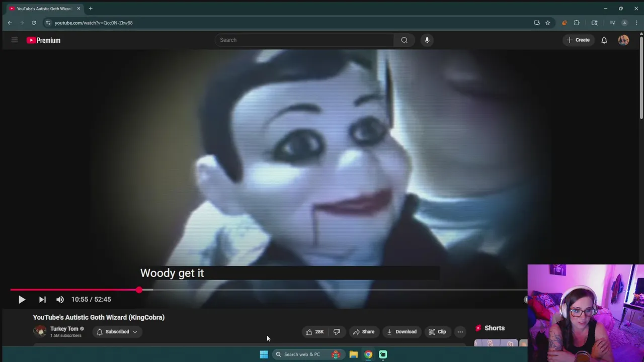Dislike the video with thumbs down
This screenshot has height=362, width=644.
[x=337, y=332]
